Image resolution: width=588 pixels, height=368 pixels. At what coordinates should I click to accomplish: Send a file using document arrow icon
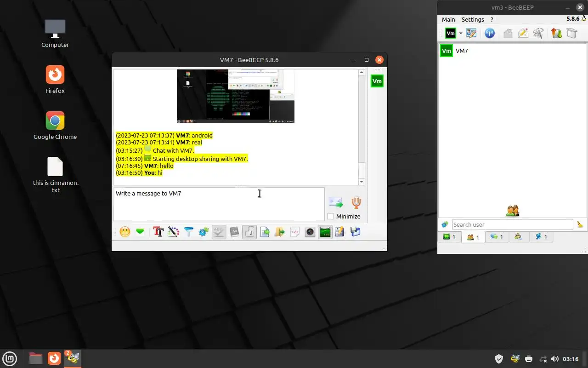[x=265, y=232]
